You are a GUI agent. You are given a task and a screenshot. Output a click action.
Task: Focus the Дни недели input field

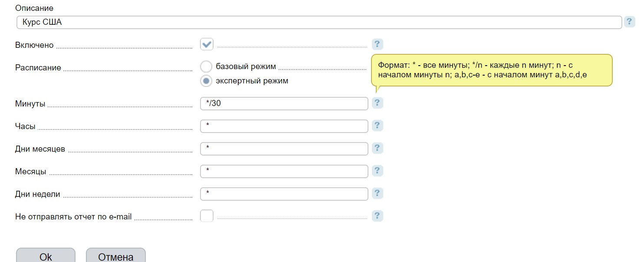click(x=284, y=194)
